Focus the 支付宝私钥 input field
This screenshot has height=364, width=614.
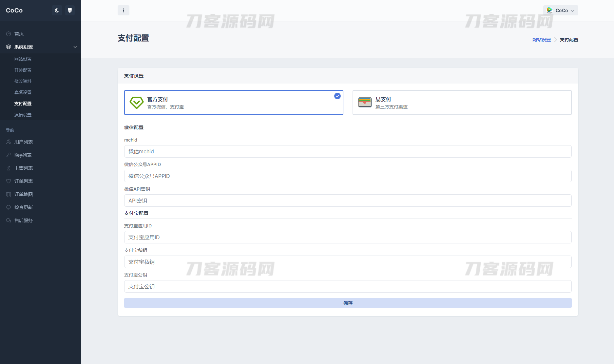coord(348,262)
